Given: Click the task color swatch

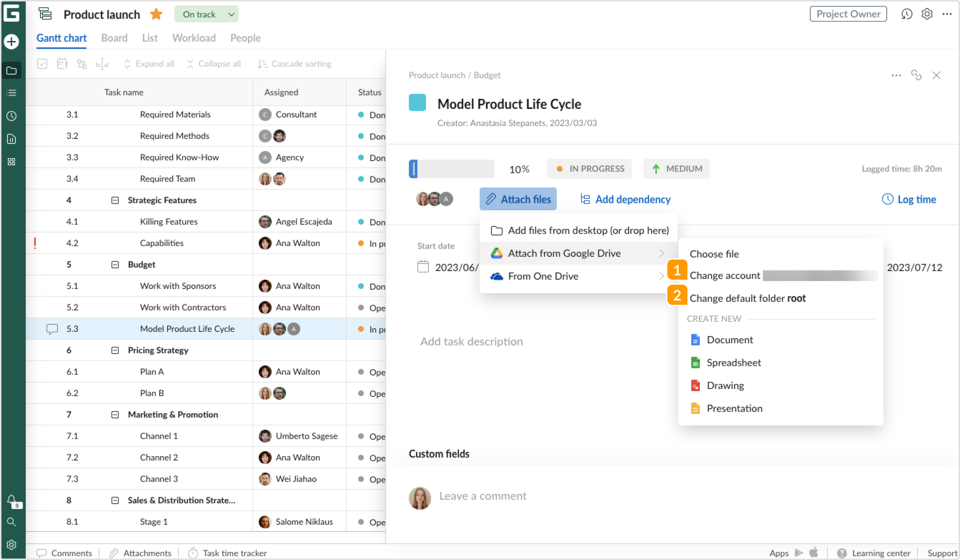Looking at the screenshot, I should click(417, 102).
